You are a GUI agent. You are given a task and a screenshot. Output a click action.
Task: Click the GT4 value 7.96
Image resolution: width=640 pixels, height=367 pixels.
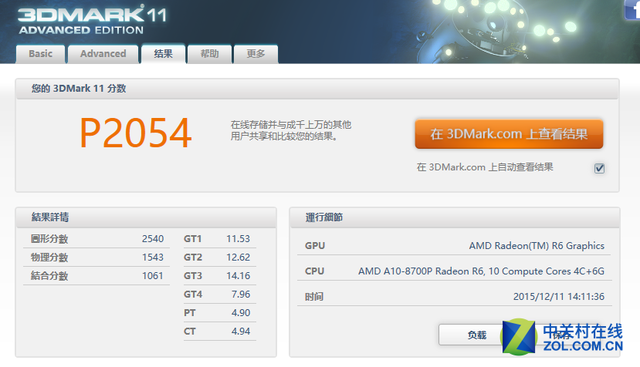coord(241,294)
